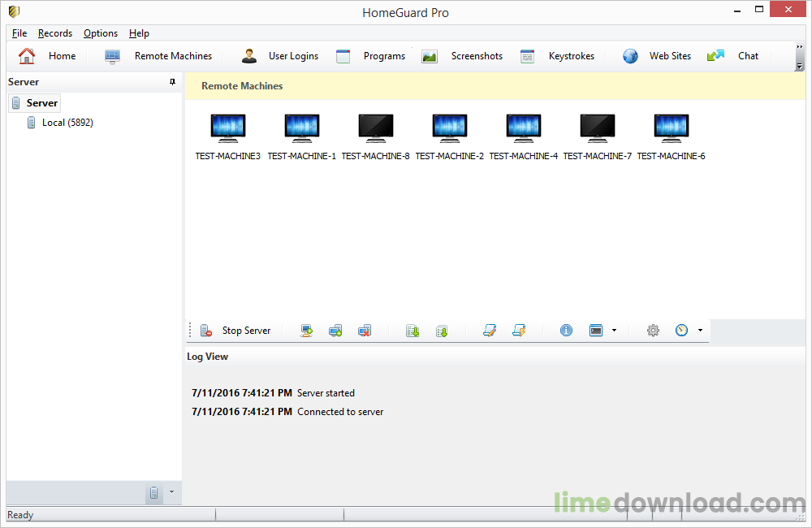The image size is (812, 528).
Task: Open the Chat records
Action: 748,56
